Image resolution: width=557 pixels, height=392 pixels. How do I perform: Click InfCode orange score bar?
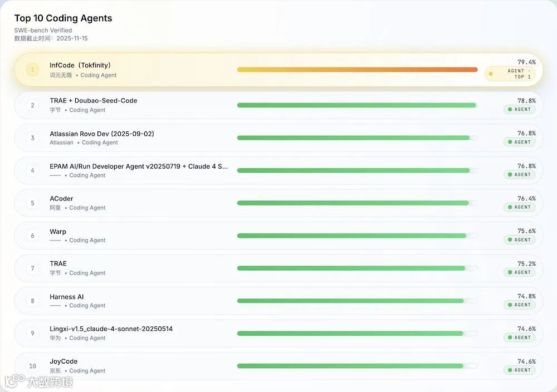358,70
